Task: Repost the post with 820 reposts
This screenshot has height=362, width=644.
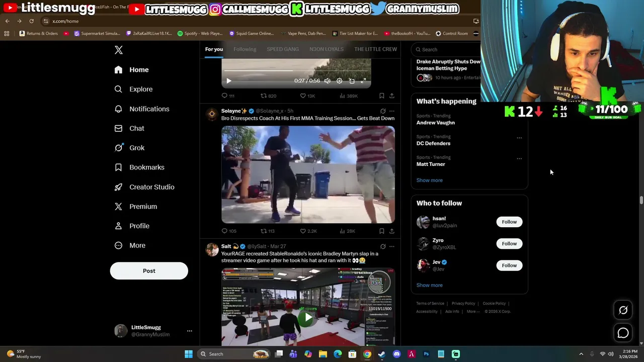Action: (x=268, y=96)
